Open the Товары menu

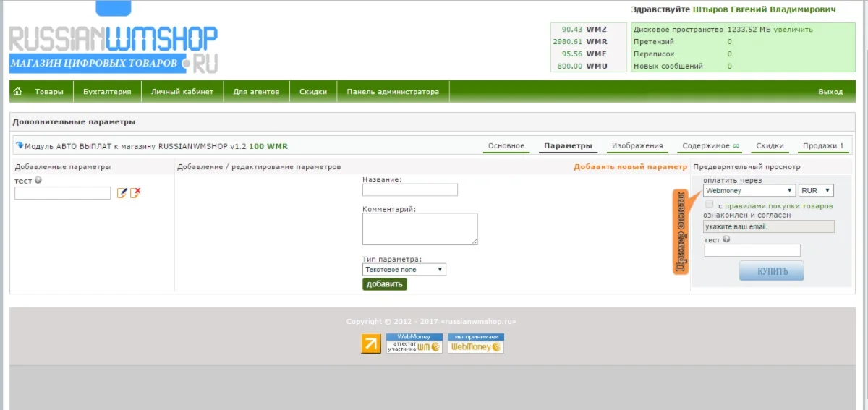[49, 92]
